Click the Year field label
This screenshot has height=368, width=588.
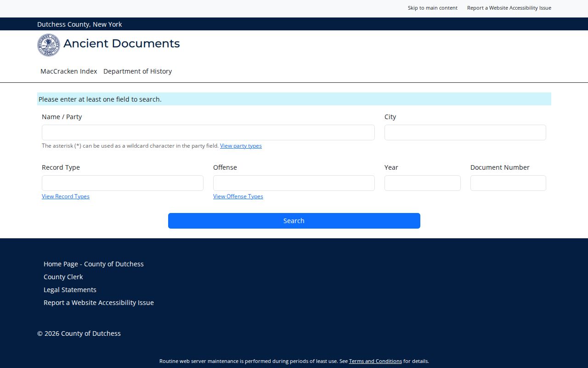391,167
